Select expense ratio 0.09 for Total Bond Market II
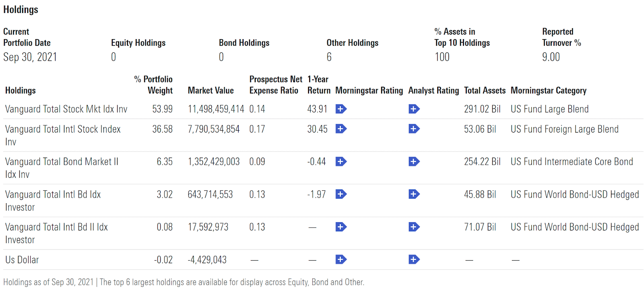Image resolution: width=644 pixels, height=291 pixels. coord(257,162)
